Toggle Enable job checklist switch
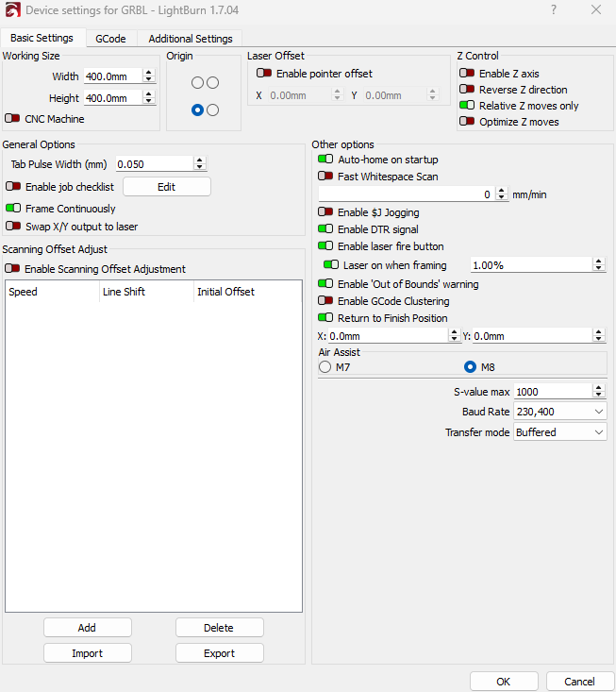616x692 pixels. pyautogui.click(x=13, y=186)
